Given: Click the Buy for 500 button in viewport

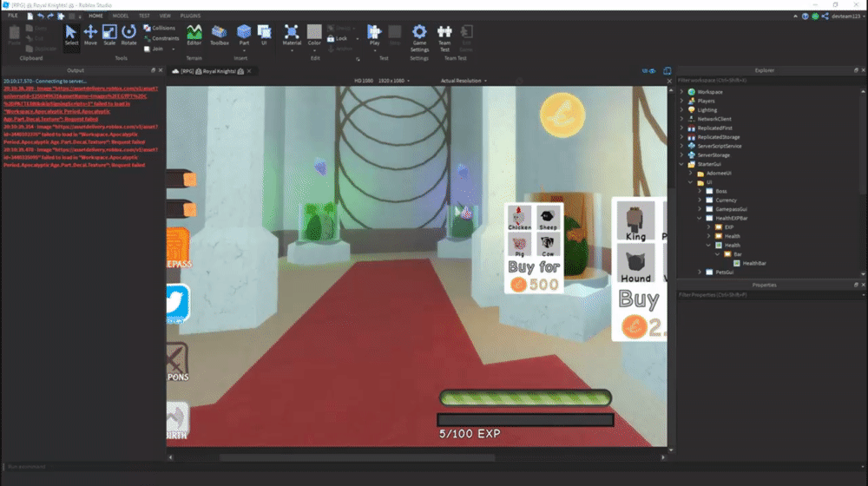Looking at the screenshot, I should point(534,276).
